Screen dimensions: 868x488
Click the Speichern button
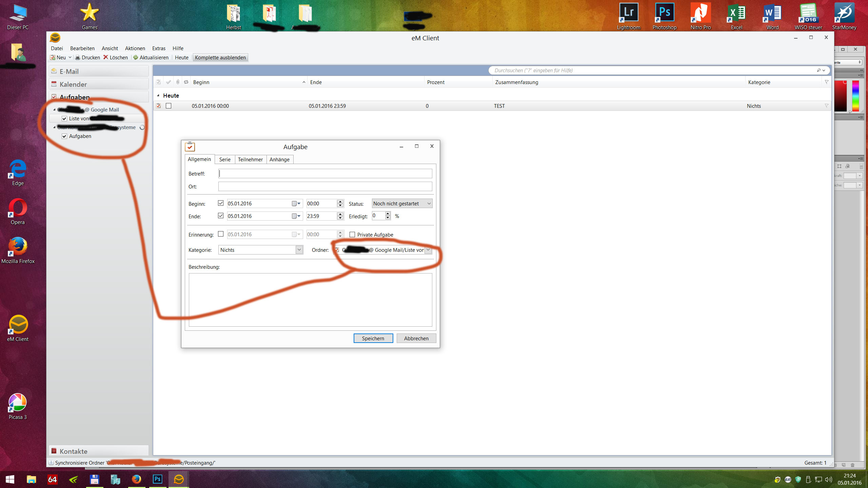(373, 338)
